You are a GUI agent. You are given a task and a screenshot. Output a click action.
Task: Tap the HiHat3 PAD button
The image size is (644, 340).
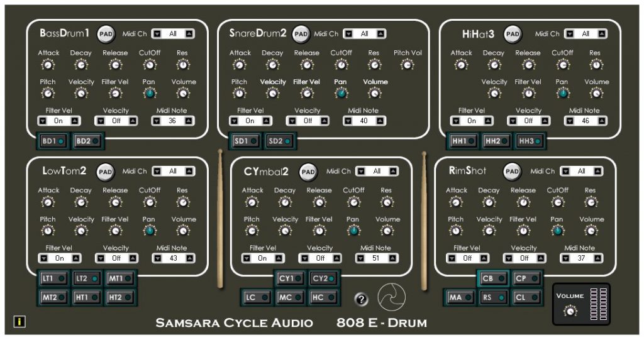513,34
